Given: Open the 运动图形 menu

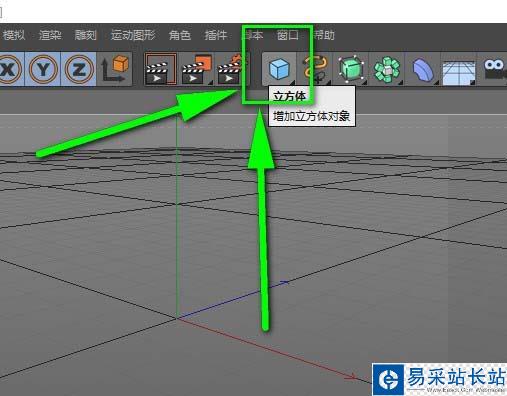Looking at the screenshot, I should coord(133,35).
